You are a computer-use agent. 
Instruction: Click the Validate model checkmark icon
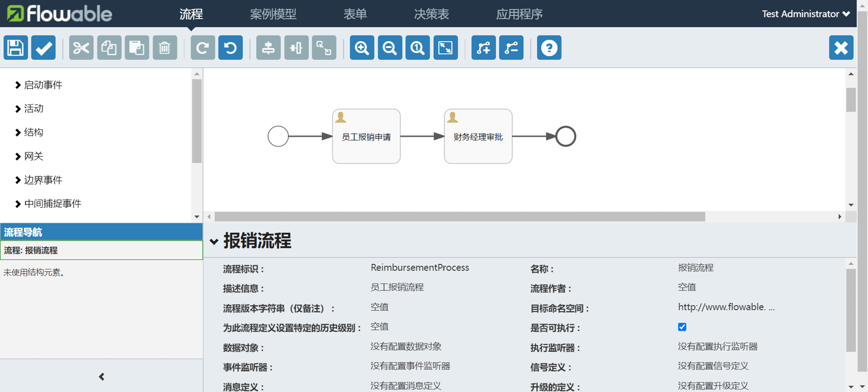pos(44,48)
